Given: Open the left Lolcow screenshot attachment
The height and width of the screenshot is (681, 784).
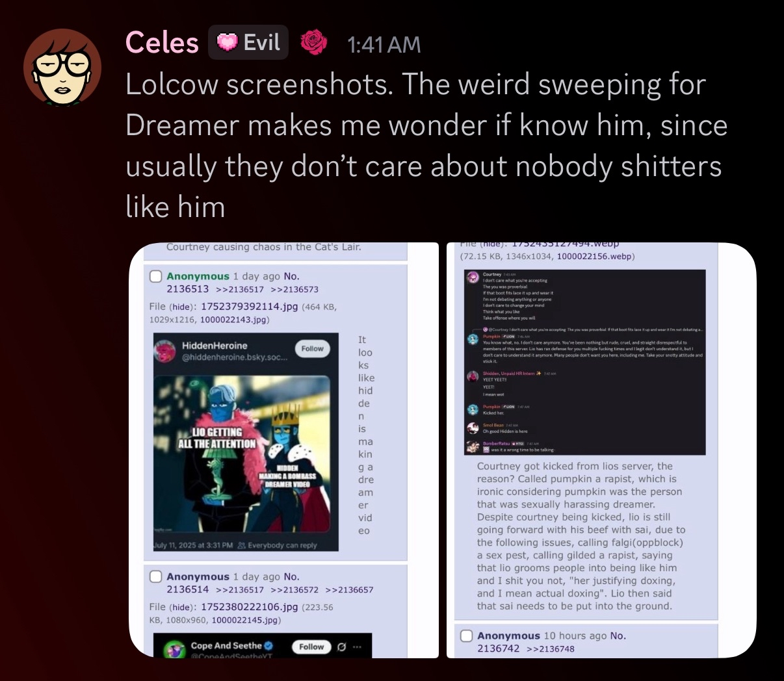Looking at the screenshot, I should 284,450.
